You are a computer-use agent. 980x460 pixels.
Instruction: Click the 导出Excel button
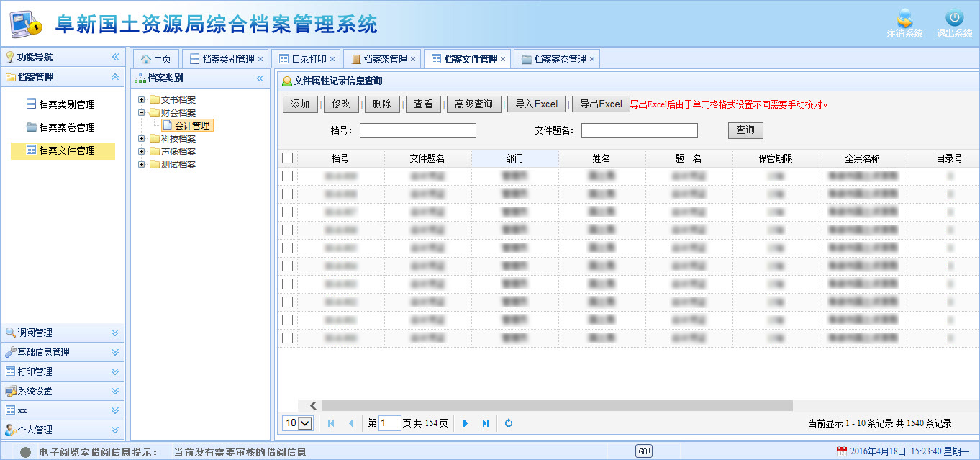pos(601,104)
